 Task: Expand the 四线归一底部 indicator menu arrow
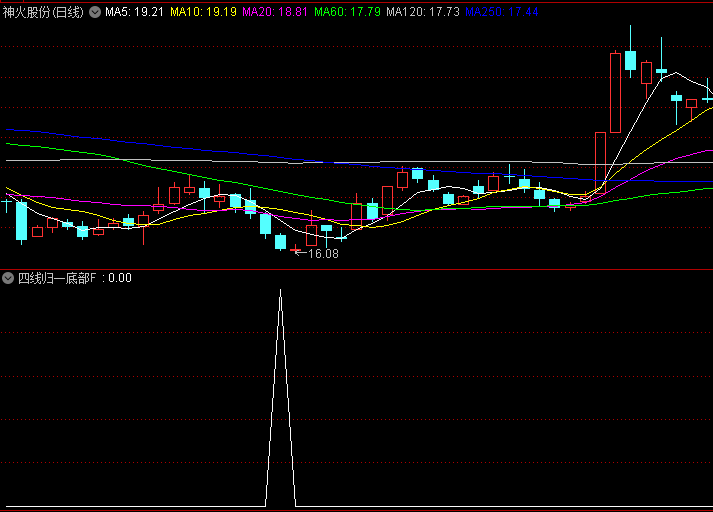pos(8,278)
